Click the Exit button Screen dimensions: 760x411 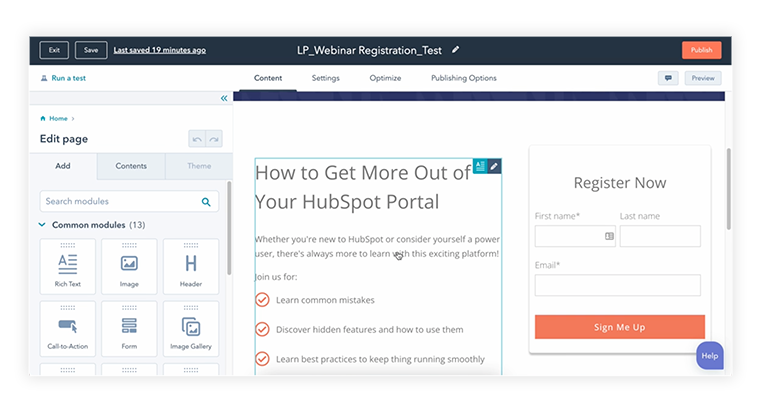coord(54,50)
